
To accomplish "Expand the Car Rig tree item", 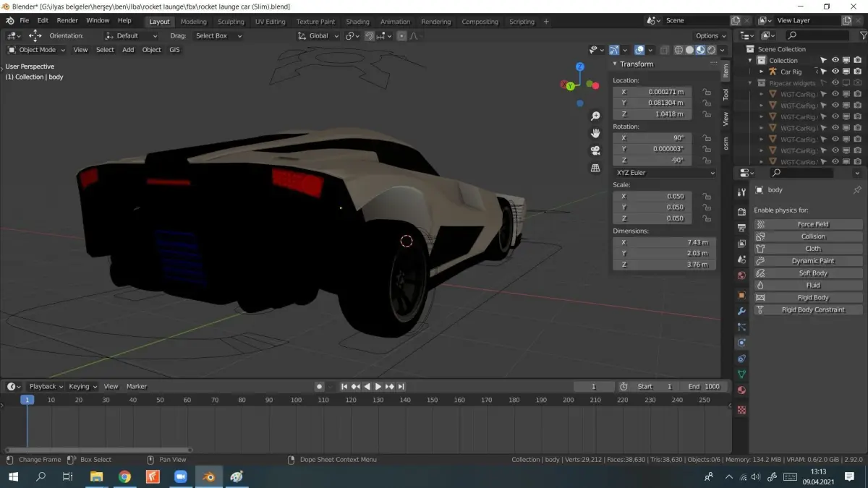I will coord(761,72).
